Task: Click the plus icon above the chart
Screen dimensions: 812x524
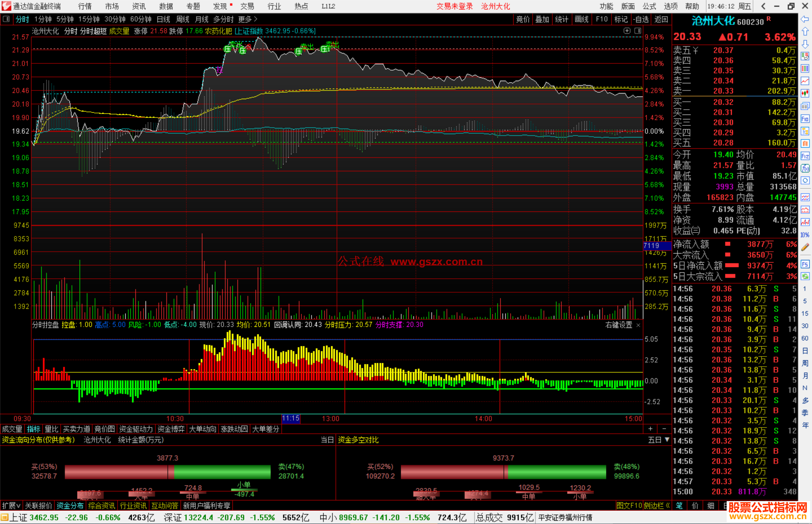Action: click(627, 31)
